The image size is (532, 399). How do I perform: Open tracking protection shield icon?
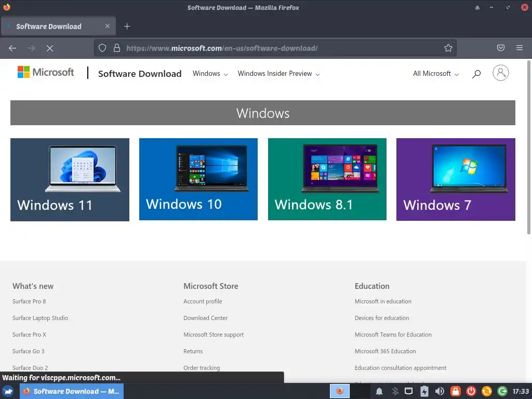pyautogui.click(x=102, y=48)
